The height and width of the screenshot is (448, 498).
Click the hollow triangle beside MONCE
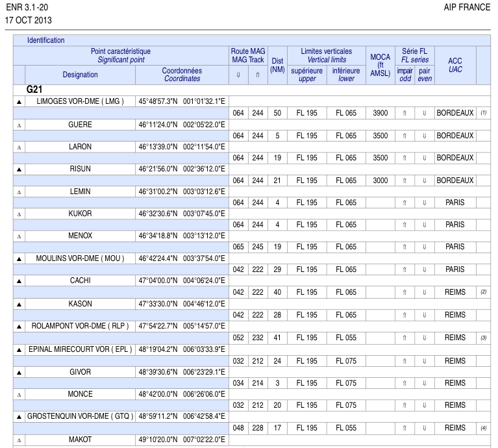(19, 395)
